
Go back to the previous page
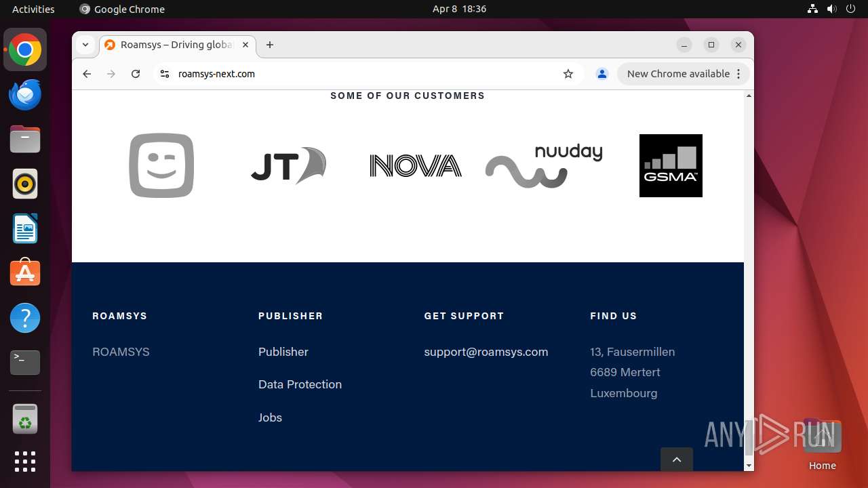[87, 74]
